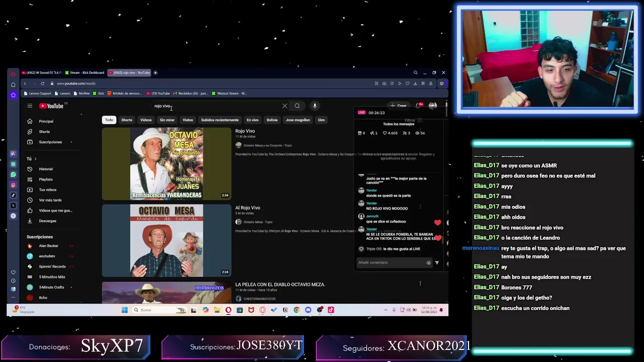Open the Spinnin' Records subscription

pos(52,266)
